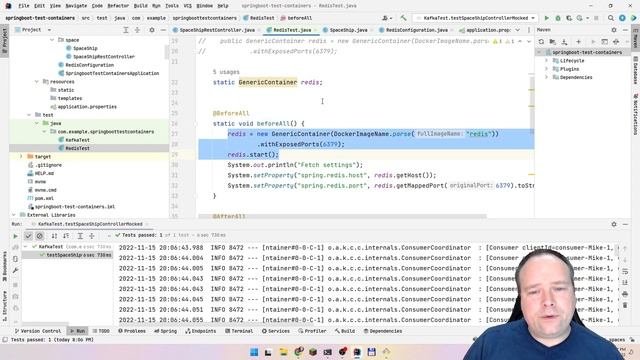Open Maven panel settings gear
Screen dimensions: 640x360
[614, 30]
